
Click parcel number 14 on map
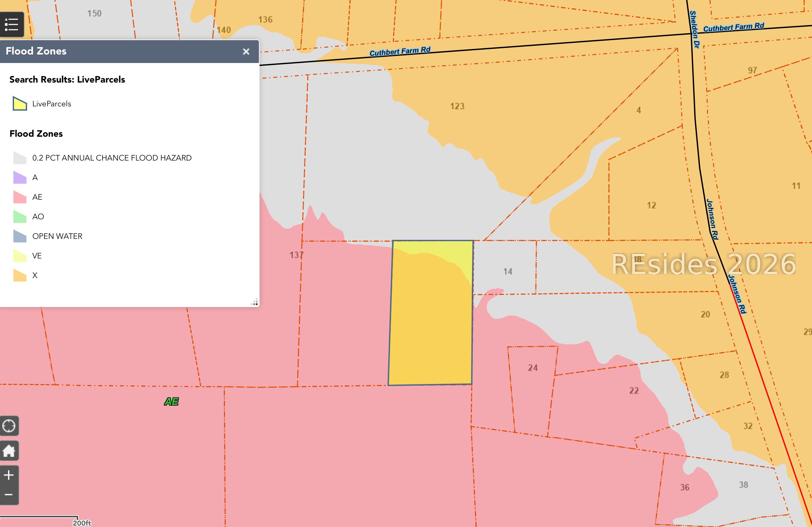point(508,271)
